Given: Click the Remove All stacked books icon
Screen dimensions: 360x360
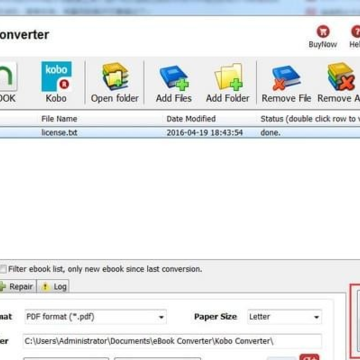Looking at the screenshot, I should (x=341, y=77).
